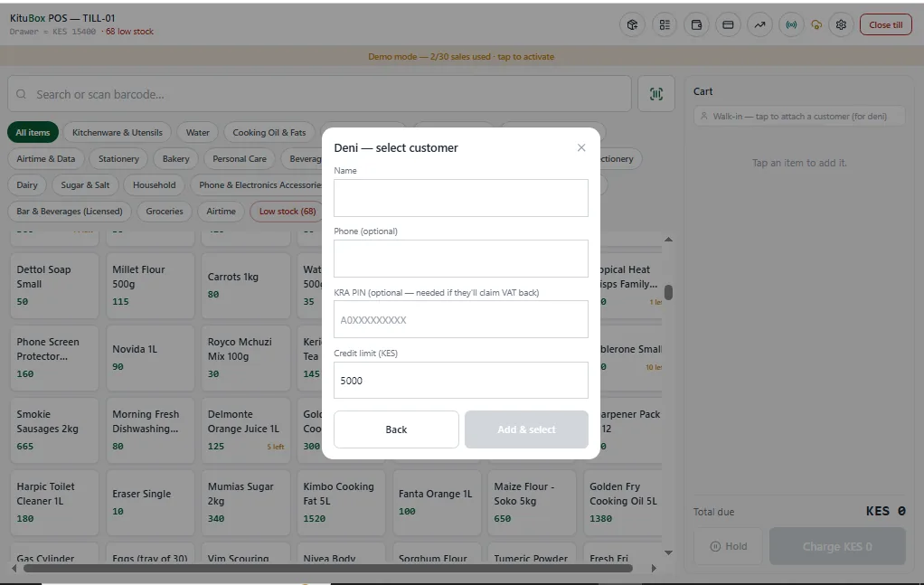Click the Add & select button
Image resolution: width=924 pixels, height=585 pixels.
point(526,429)
